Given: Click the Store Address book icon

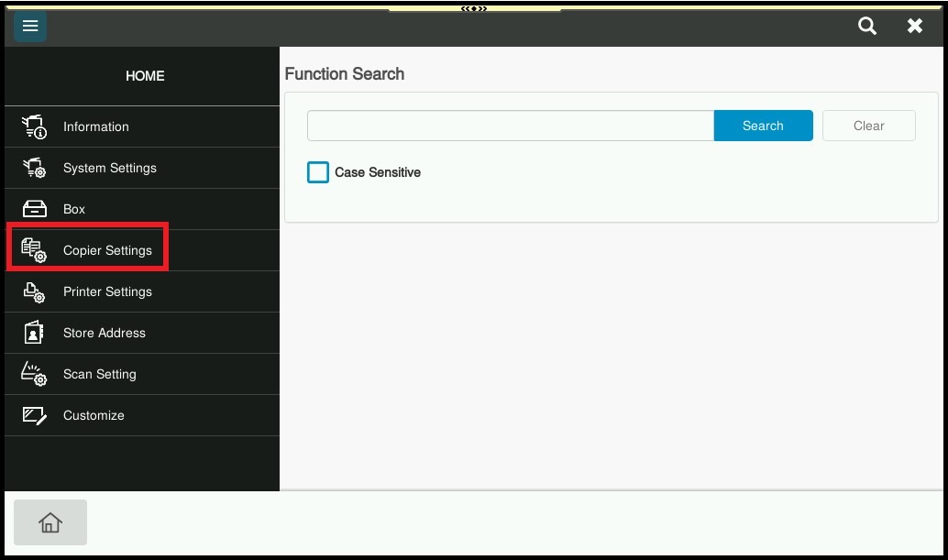Looking at the screenshot, I should 33,333.
